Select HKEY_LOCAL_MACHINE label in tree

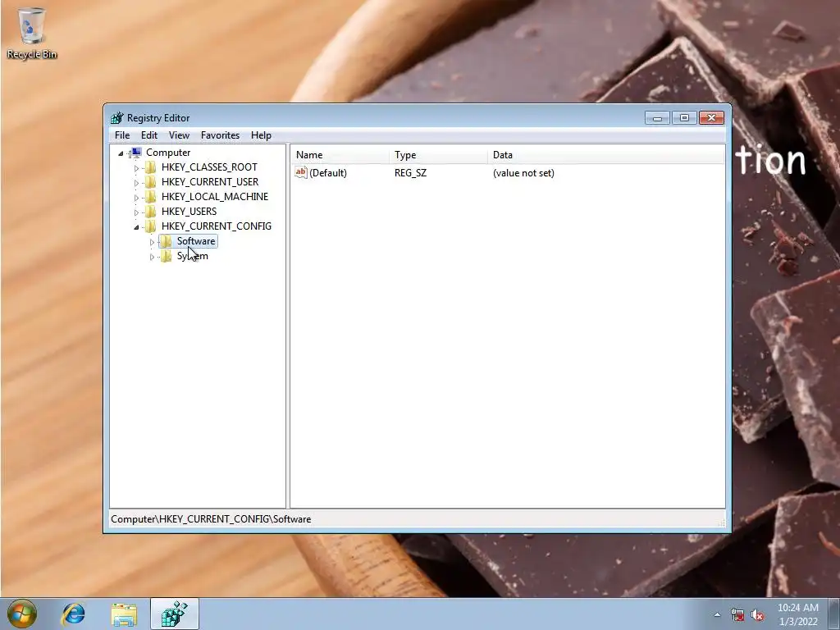(215, 197)
